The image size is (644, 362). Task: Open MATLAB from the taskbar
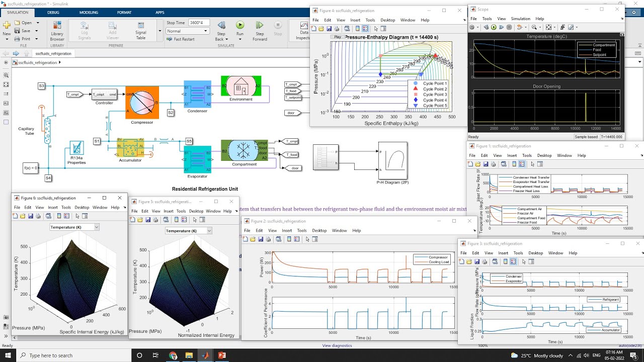point(205,355)
